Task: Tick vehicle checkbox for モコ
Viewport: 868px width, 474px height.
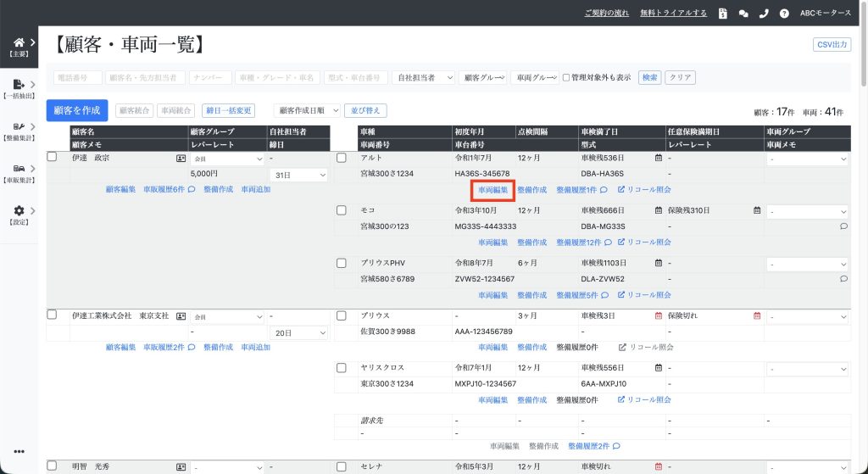Action: (342, 210)
